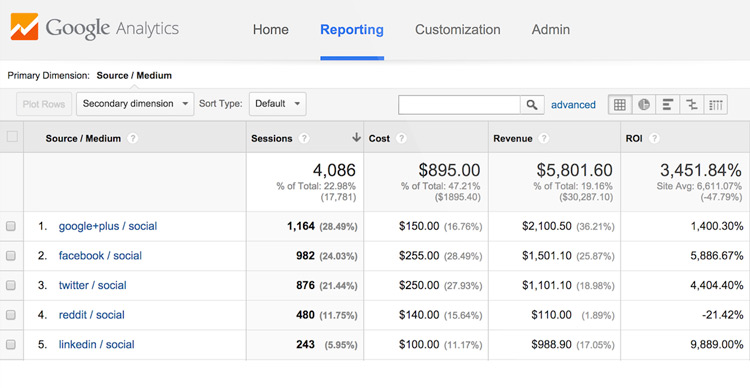This screenshot has width=750, height=388.
Task: Open the facebook / social link
Action: coord(100,255)
